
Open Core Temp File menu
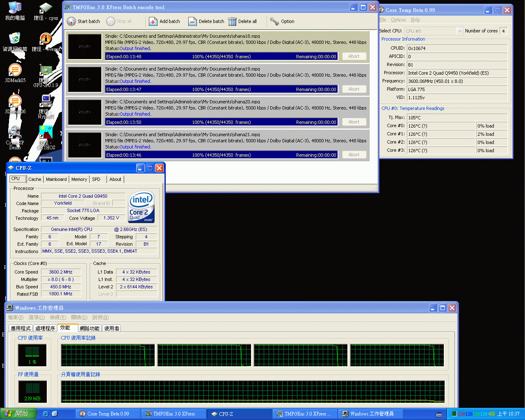click(383, 20)
